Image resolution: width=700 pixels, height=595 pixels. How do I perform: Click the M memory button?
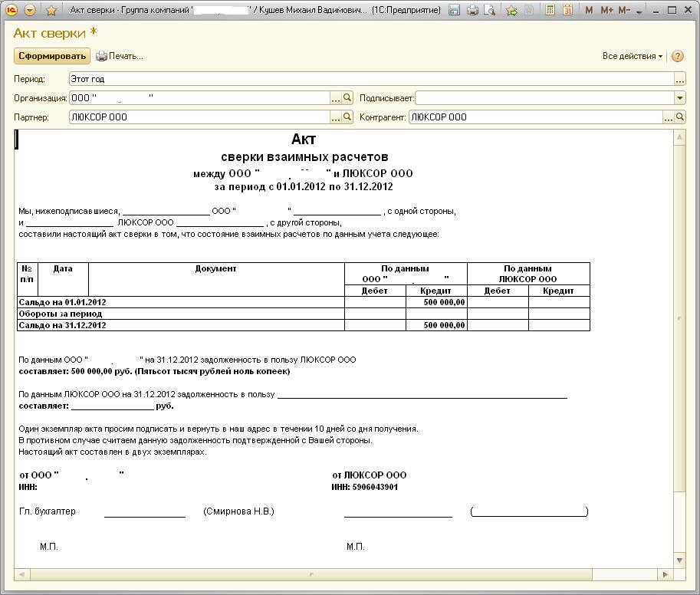click(x=589, y=10)
